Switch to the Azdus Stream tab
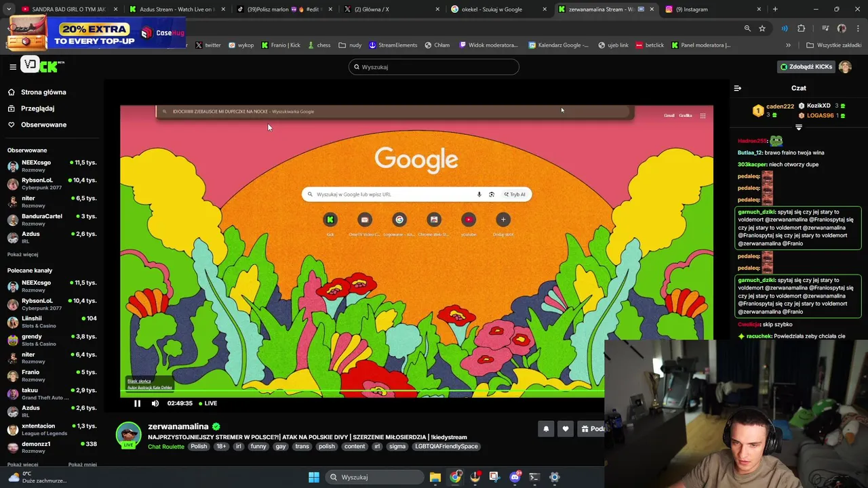Image resolution: width=868 pixels, height=488 pixels. [176, 9]
